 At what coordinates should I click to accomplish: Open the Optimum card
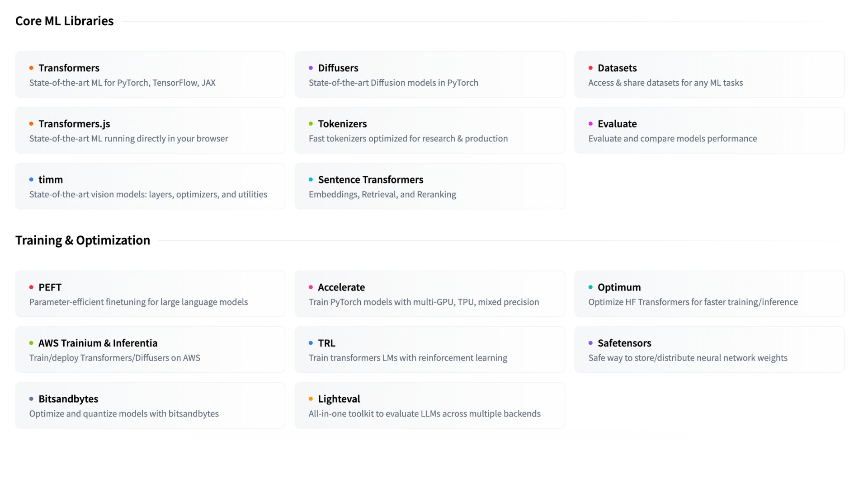coord(709,294)
